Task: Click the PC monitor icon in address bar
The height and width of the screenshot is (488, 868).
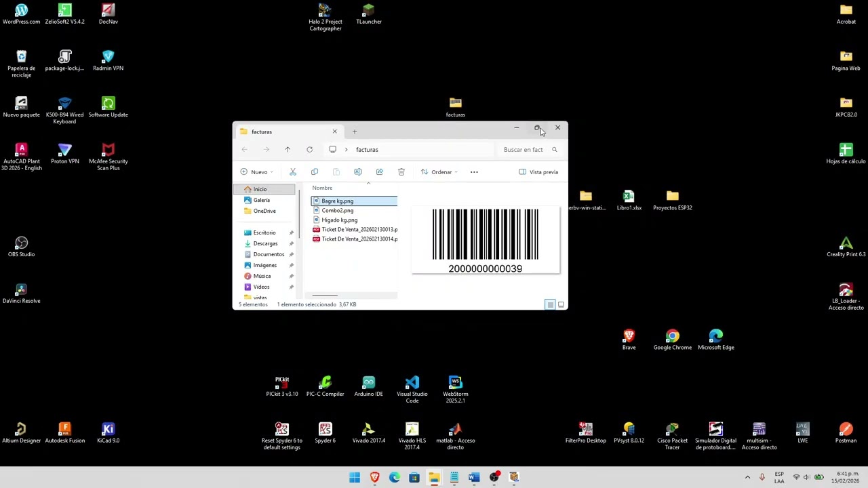Action: click(x=332, y=150)
